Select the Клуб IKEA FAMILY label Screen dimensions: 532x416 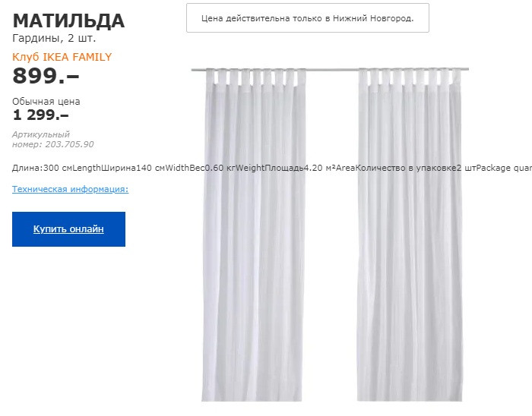click(62, 57)
